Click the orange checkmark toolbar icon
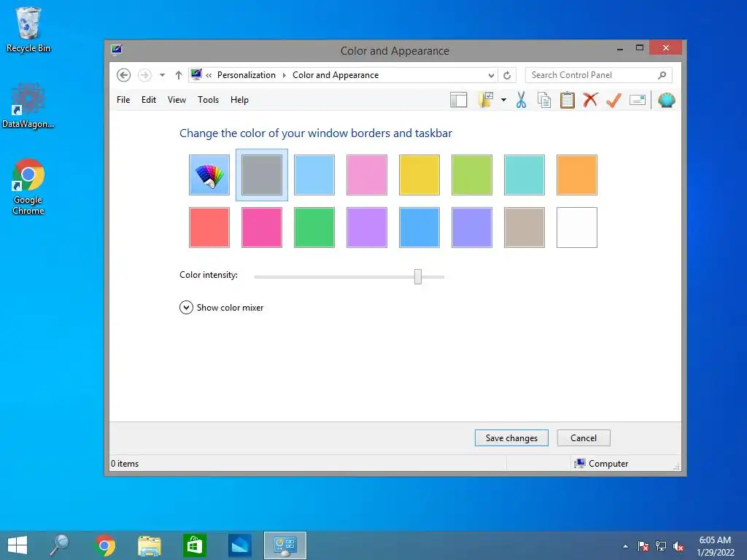The width and height of the screenshot is (747, 560). 614,100
